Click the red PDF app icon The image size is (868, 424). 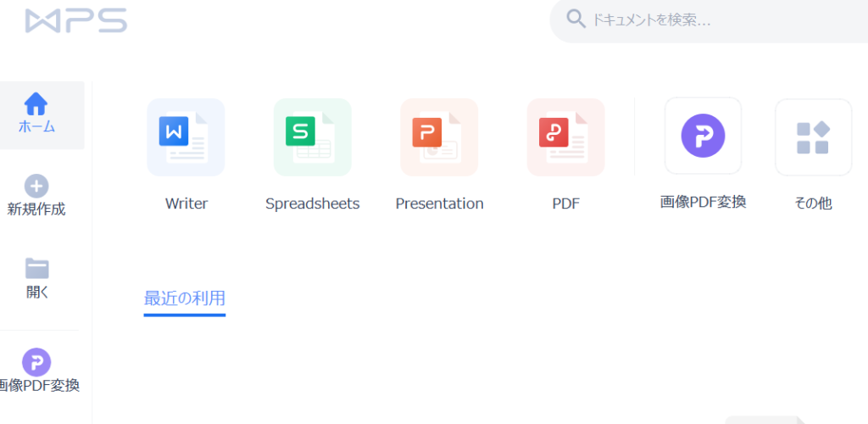point(565,137)
